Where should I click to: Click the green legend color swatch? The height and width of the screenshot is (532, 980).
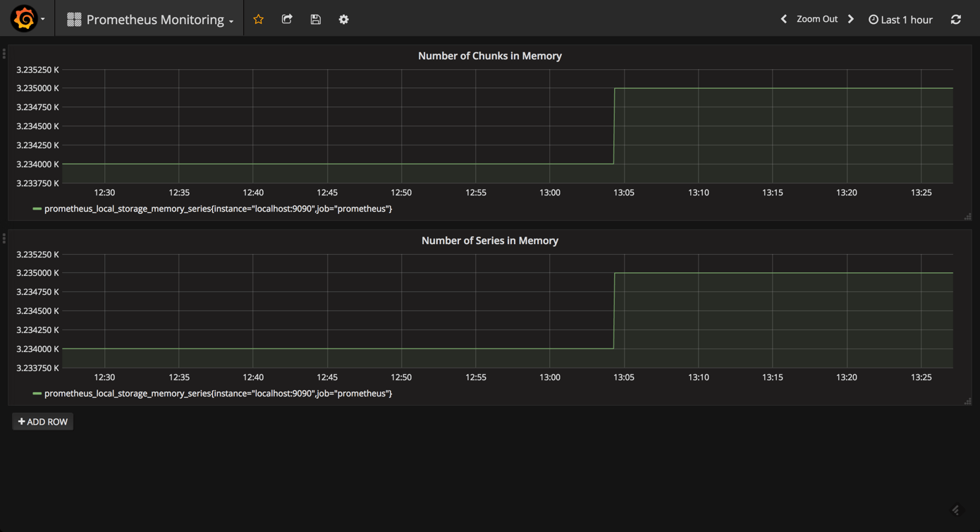[x=37, y=208]
